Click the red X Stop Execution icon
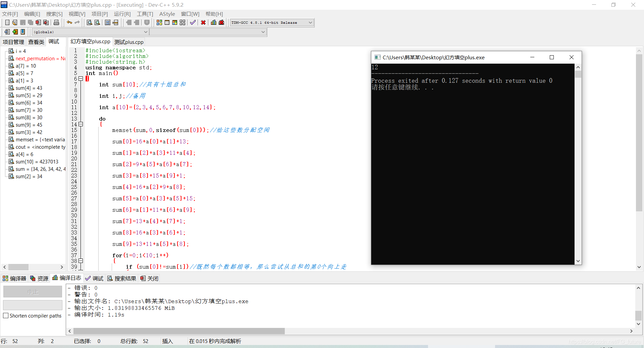This screenshot has width=644, height=348. (203, 22)
